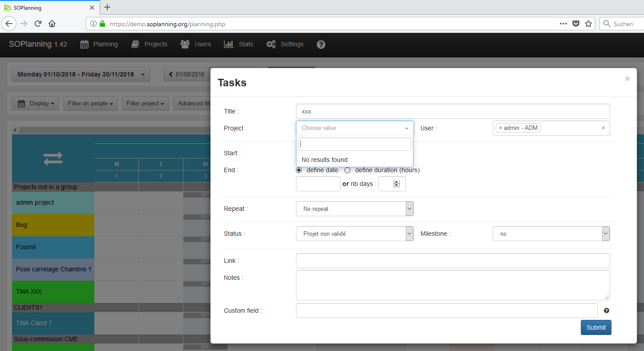Select the define date radio button
This screenshot has height=351, width=644.
point(299,170)
